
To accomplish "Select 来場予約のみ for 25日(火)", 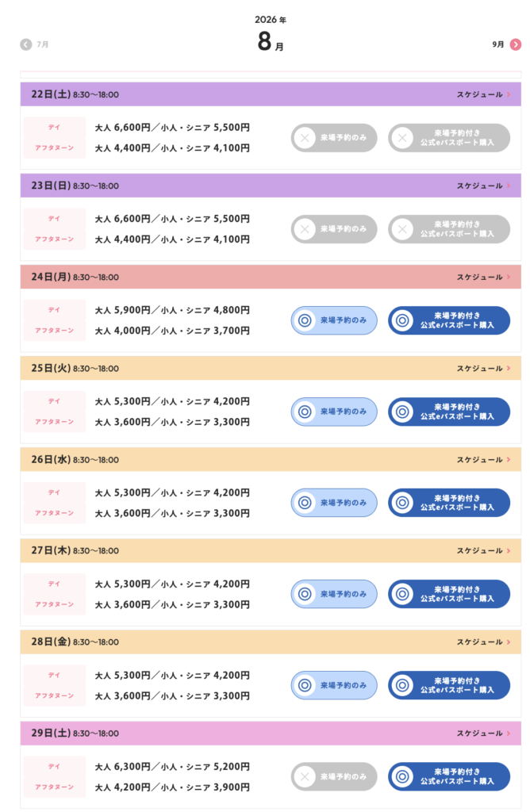I will (334, 412).
